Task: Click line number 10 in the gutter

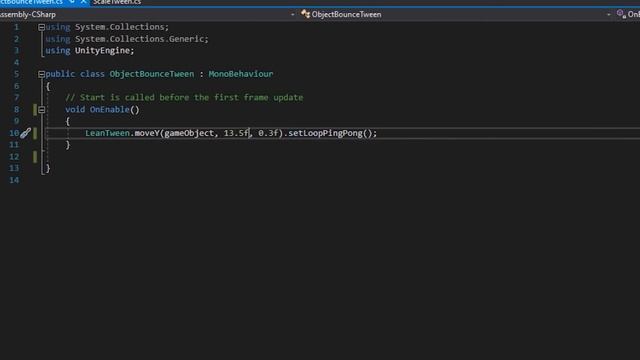Action: click(x=14, y=133)
